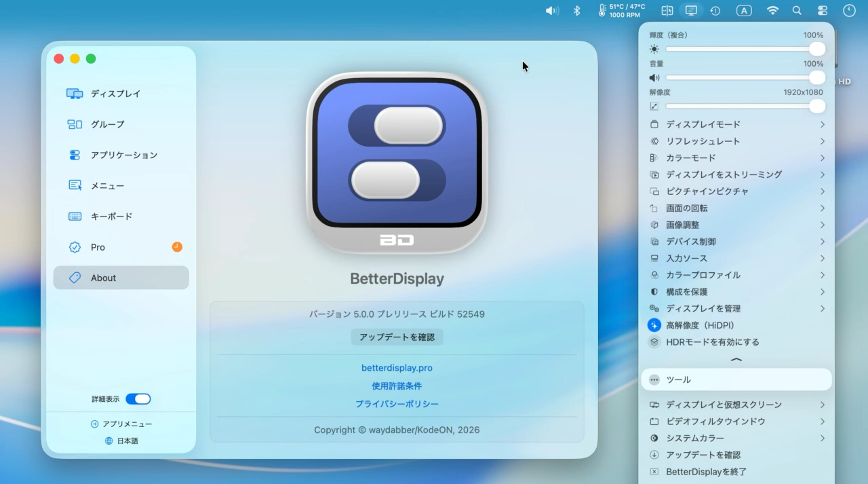Click the split window menu bar icon
This screenshot has height=484, width=868.
pos(667,11)
